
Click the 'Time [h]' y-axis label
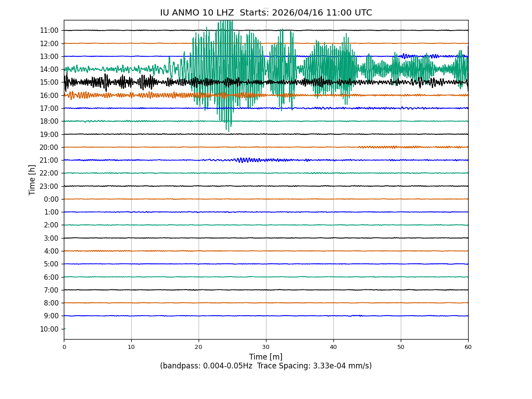click(x=32, y=180)
